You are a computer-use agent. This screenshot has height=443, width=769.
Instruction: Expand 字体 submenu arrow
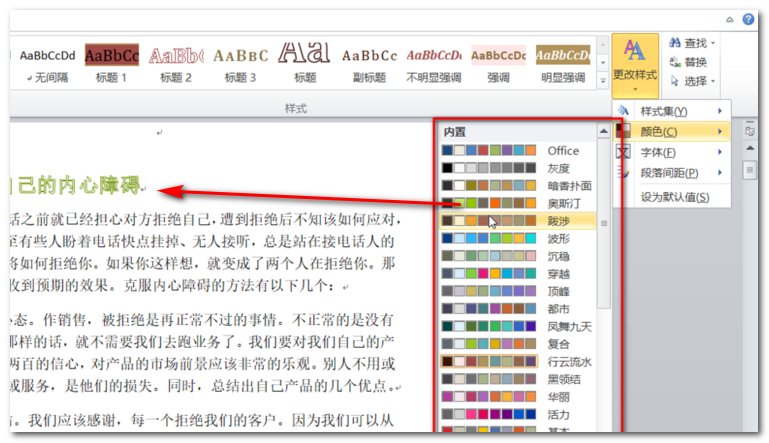[x=719, y=152]
